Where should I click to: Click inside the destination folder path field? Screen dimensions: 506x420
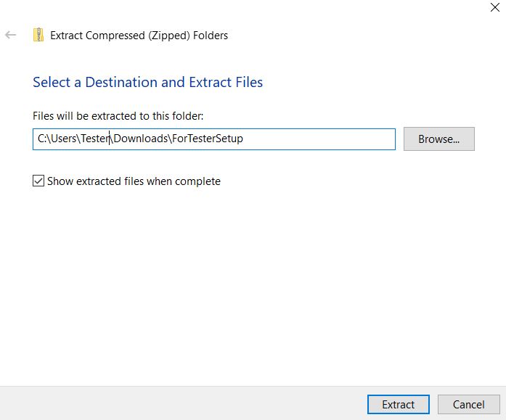(x=213, y=139)
